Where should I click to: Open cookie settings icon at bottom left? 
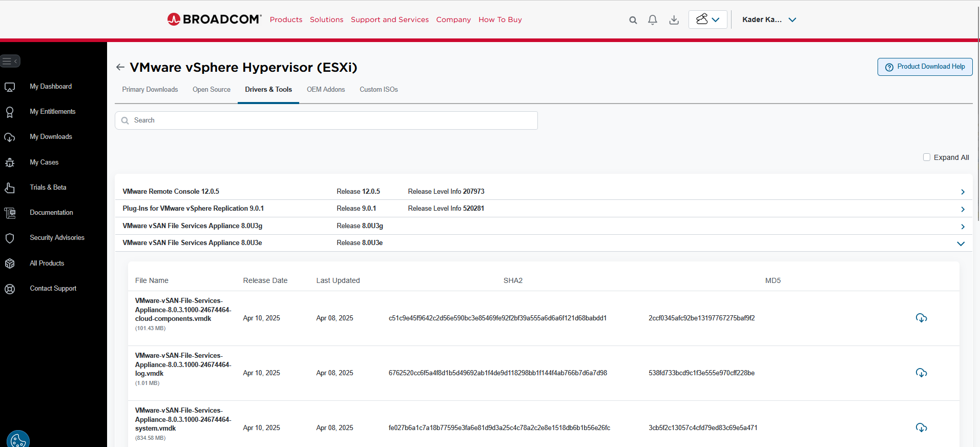click(x=18, y=440)
